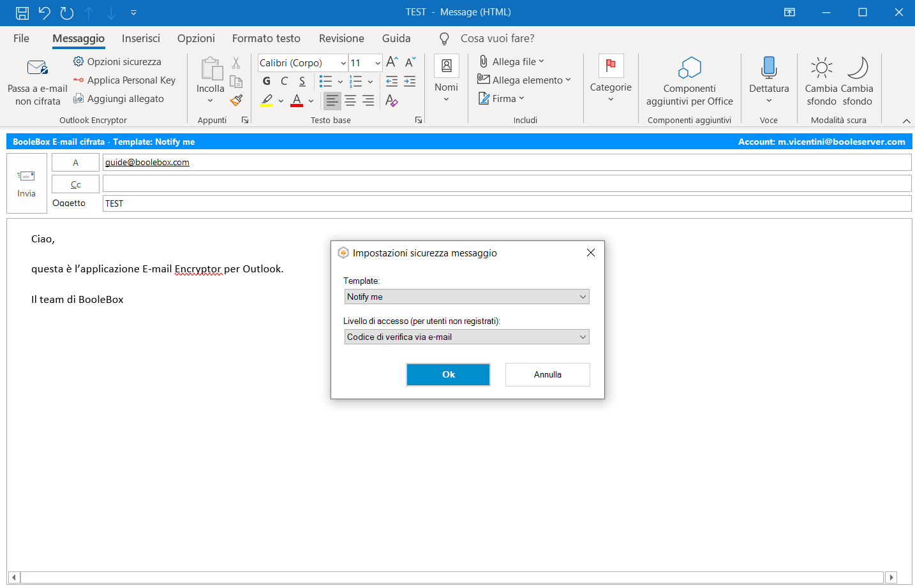Click the A recipients button
This screenshot has width=915, height=588.
pyautogui.click(x=75, y=163)
